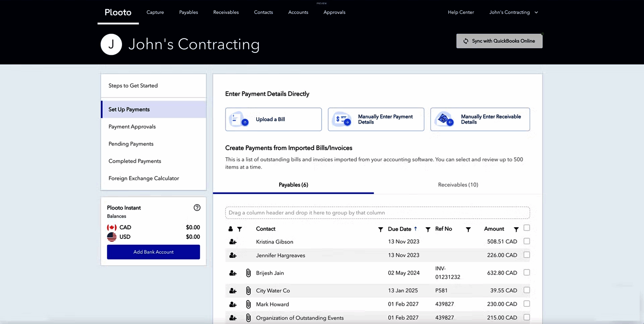
Task: Open the Approvals menu in navigation
Action: [x=334, y=12]
